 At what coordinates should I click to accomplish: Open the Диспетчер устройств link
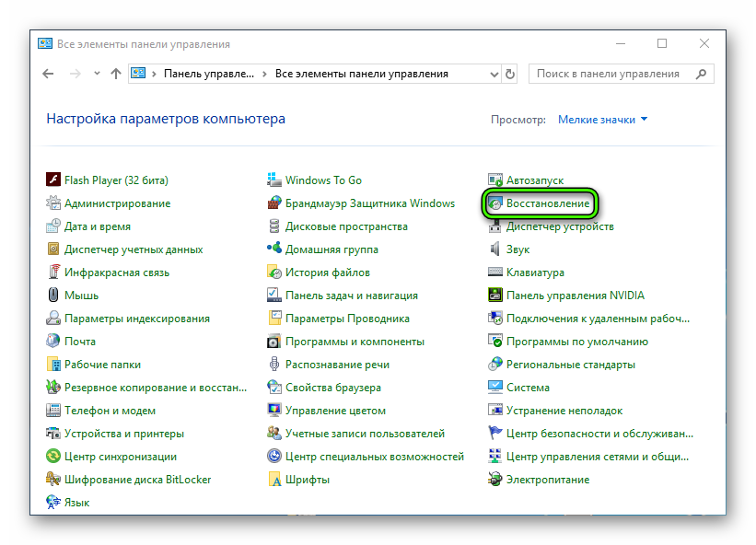click(560, 226)
